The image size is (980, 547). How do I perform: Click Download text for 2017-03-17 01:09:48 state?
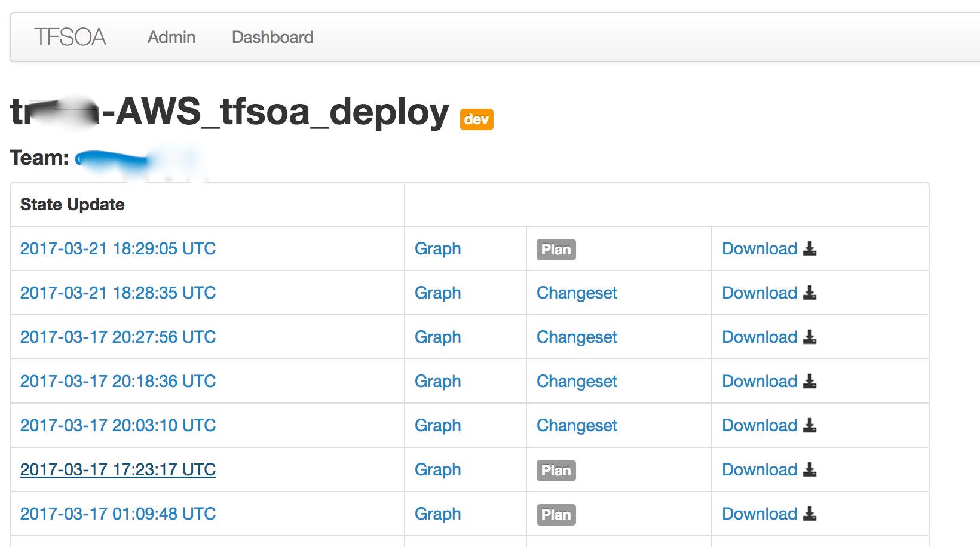click(x=759, y=514)
